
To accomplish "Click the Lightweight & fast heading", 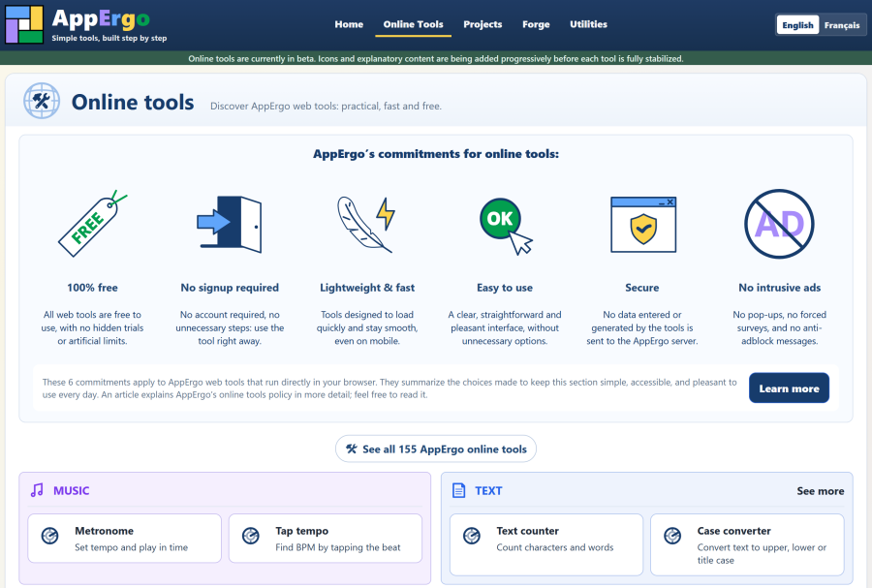I will pyautogui.click(x=367, y=288).
